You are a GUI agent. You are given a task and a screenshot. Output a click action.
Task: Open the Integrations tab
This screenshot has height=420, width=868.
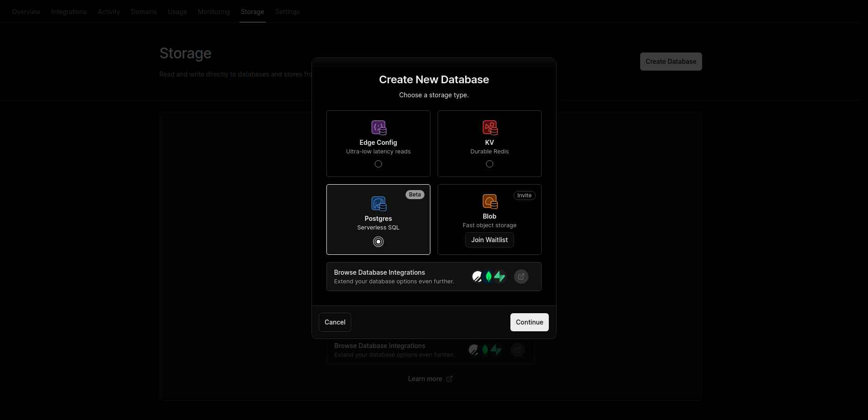(x=69, y=12)
